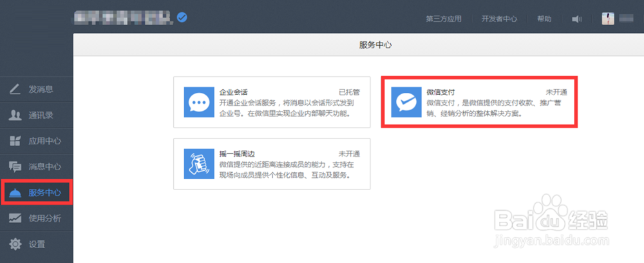The image size is (644, 263).
Task: Click the speaker announcement icon in the header
Action: (x=576, y=19)
